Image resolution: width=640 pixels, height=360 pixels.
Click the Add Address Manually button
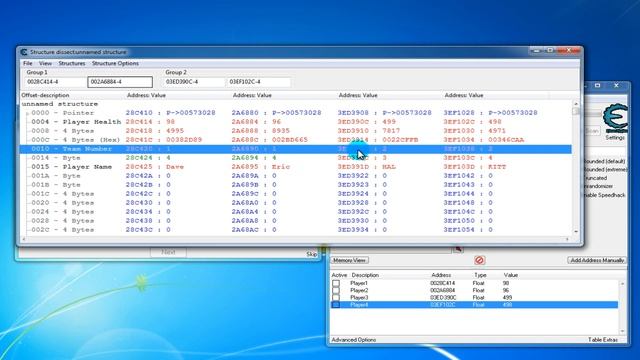pos(597,260)
